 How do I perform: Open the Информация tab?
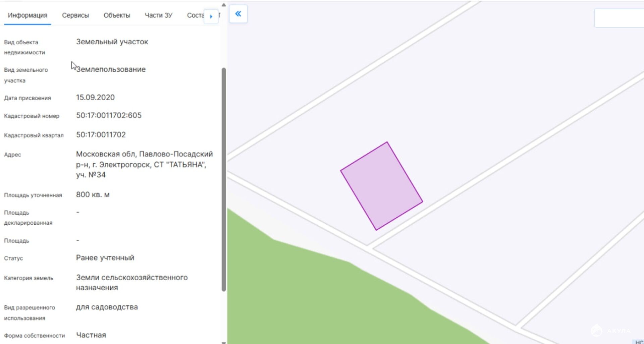pos(28,15)
